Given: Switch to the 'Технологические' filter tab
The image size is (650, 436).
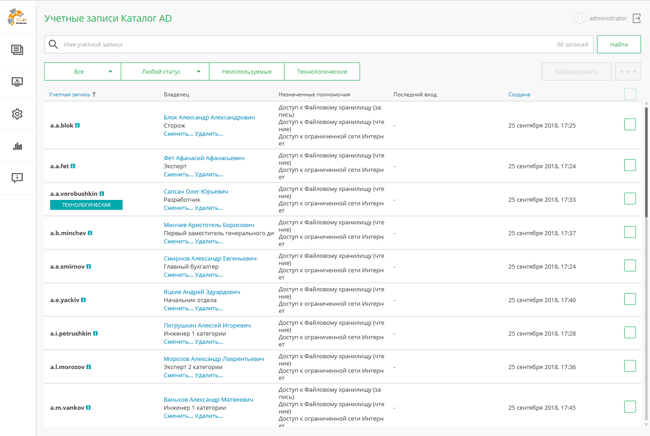Looking at the screenshot, I should click(322, 72).
